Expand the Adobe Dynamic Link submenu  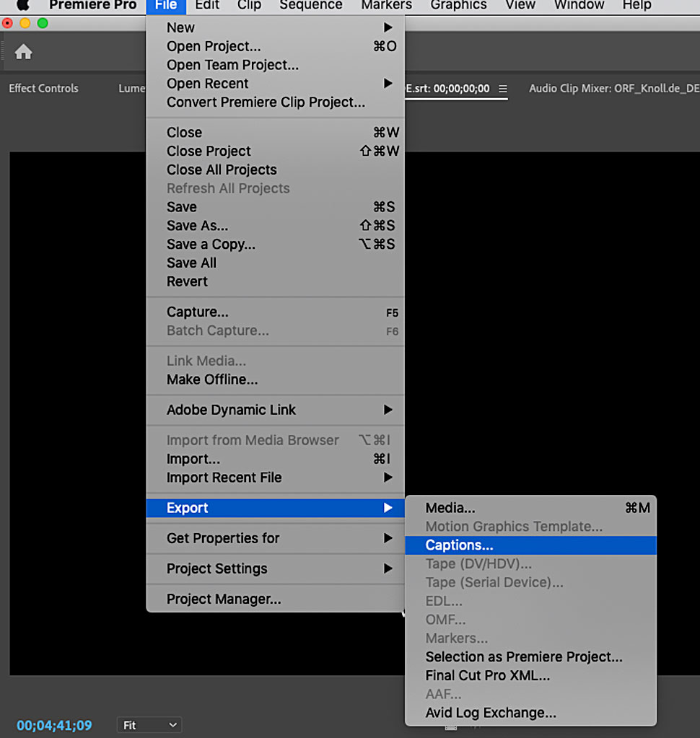[276, 410]
